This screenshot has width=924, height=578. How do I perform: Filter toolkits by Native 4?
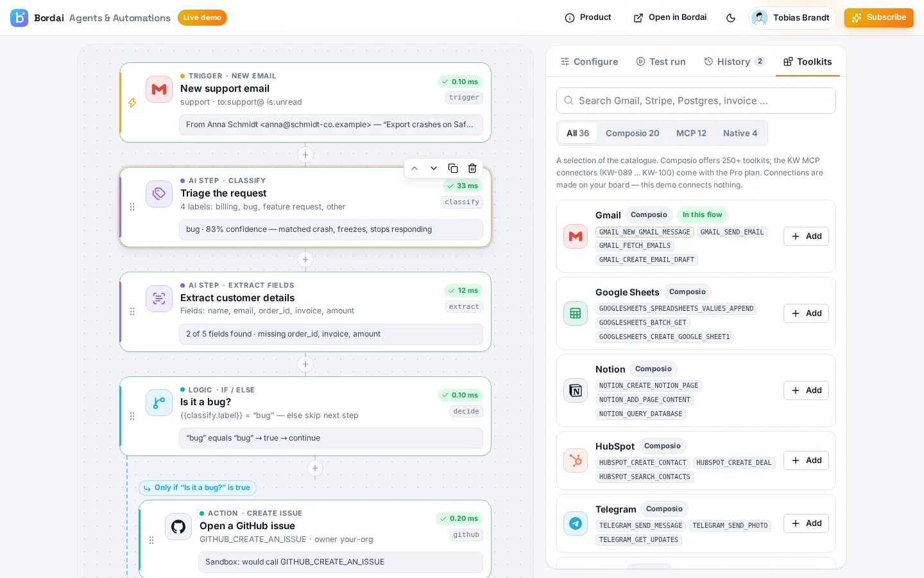coord(740,133)
